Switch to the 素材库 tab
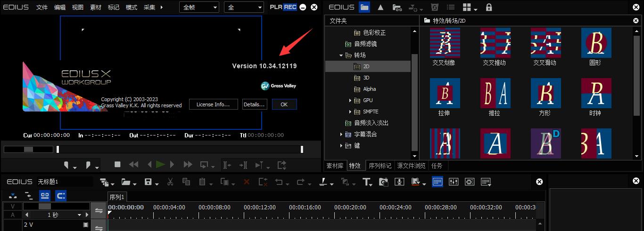644x231 pixels. pos(335,166)
